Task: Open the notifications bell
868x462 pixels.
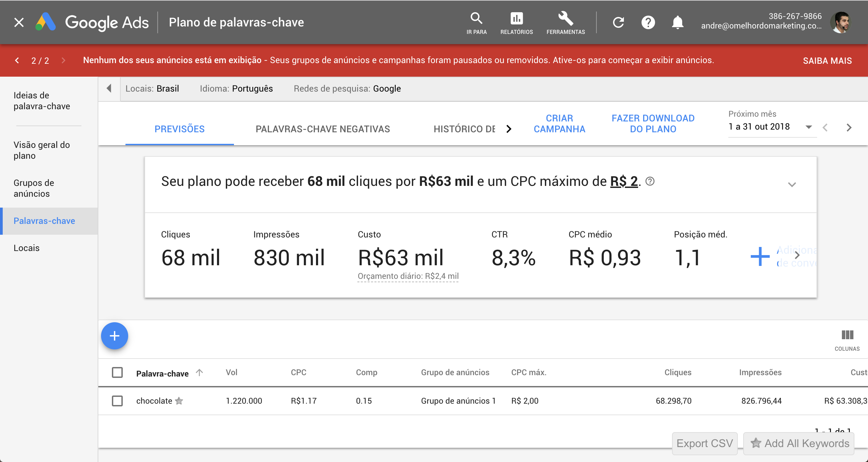Action: [677, 22]
